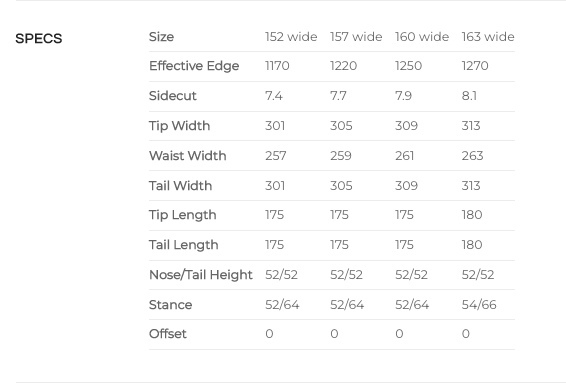Select the Size row label
The image size is (566, 383).
pyautogui.click(x=161, y=36)
